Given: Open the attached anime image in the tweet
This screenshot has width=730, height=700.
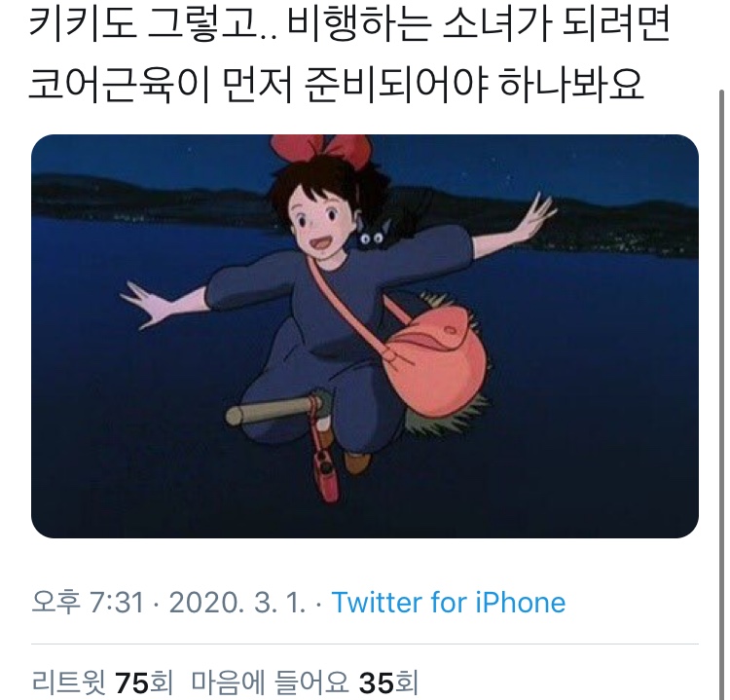Looking at the screenshot, I should click(365, 336).
